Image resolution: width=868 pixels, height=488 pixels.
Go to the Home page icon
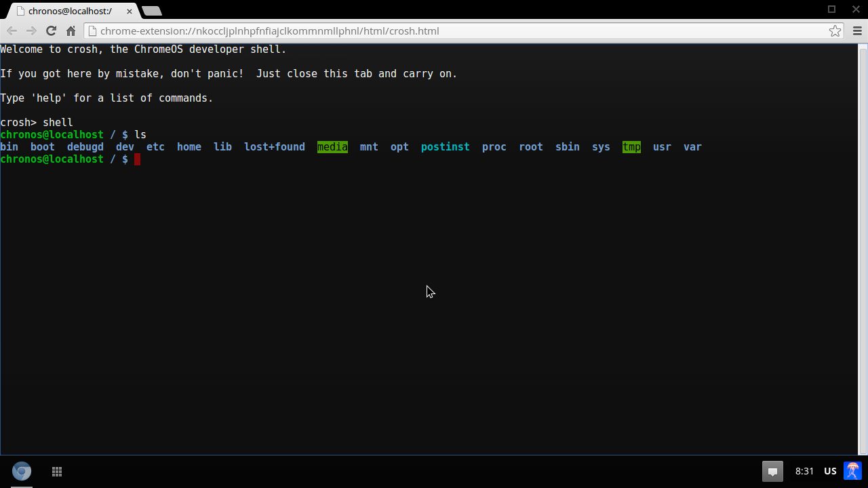point(71,31)
